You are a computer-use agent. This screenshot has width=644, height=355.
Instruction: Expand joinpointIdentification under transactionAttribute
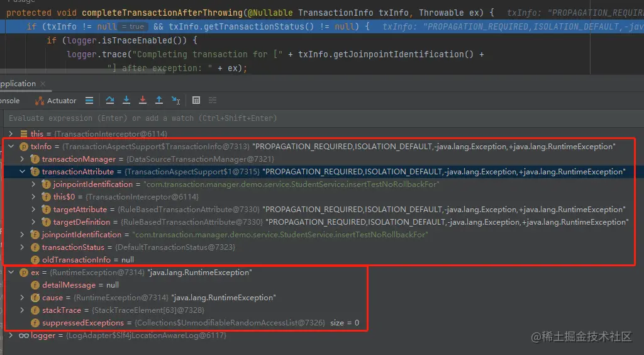[x=34, y=184]
